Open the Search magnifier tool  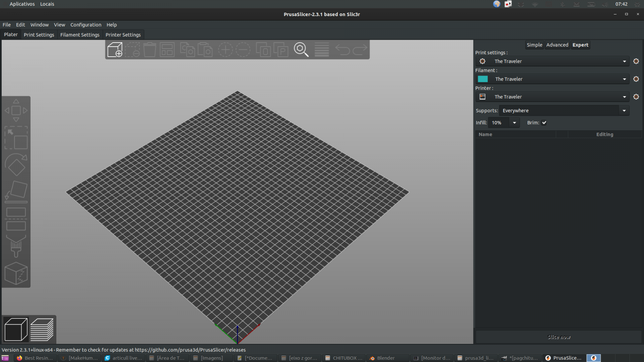coord(301,49)
